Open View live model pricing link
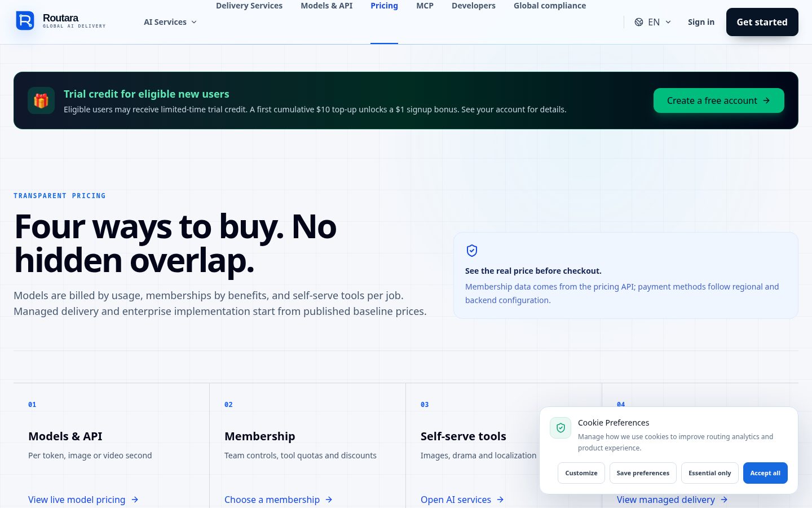Image resolution: width=812 pixels, height=508 pixels. (83, 500)
